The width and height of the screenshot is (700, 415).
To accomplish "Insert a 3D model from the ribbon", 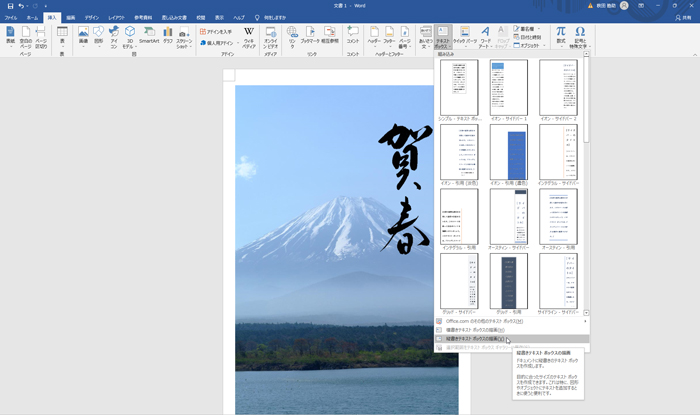I will (130, 35).
